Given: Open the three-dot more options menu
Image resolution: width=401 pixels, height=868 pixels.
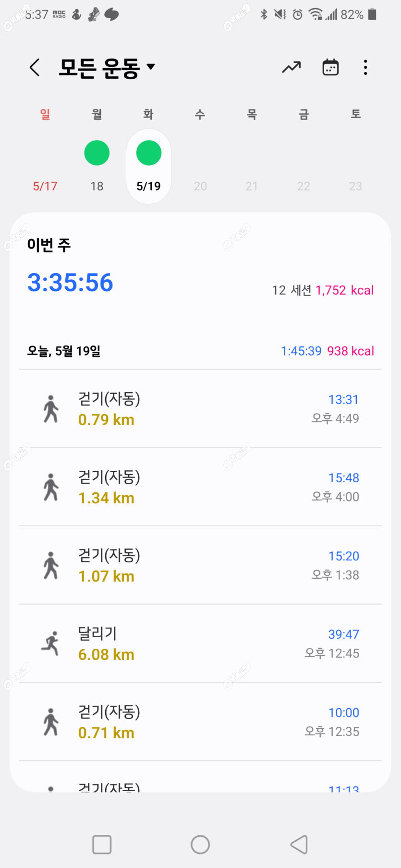Looking at the screenshot, I should point(365,68).
